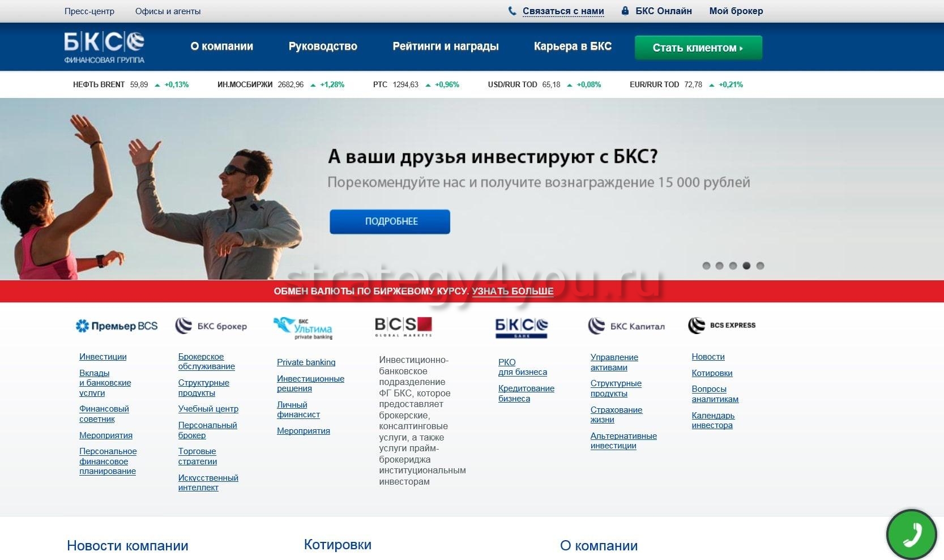Screen dimensions: 944x560
Task: Open the BCS Global Markets logo
Action: (403, 326)
